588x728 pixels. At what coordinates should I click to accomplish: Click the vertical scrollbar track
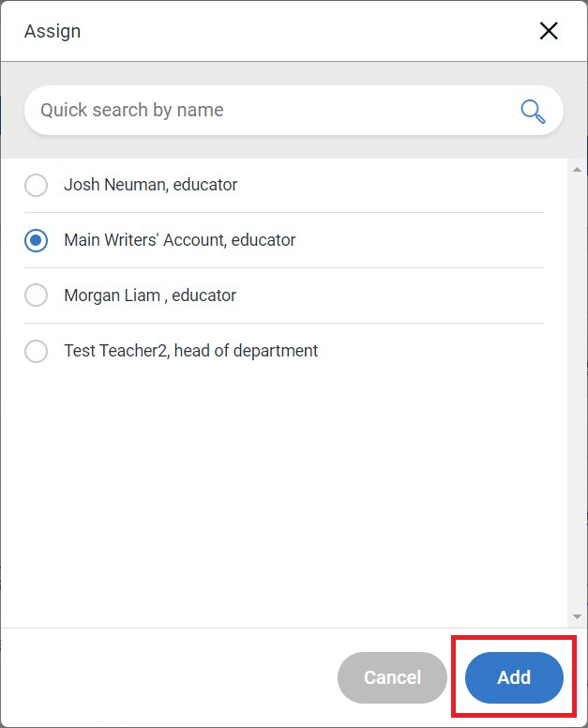tap(577, 393)
